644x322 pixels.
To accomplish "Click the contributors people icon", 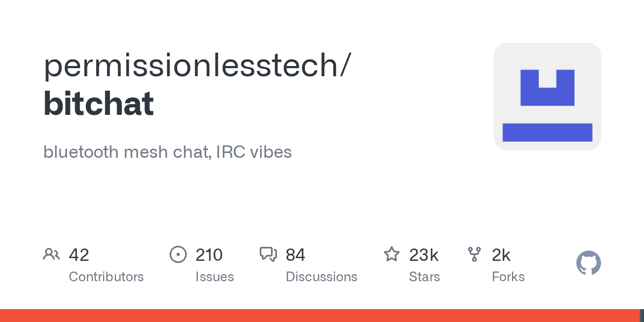I will pyautogui.click(x=52, y=254).
